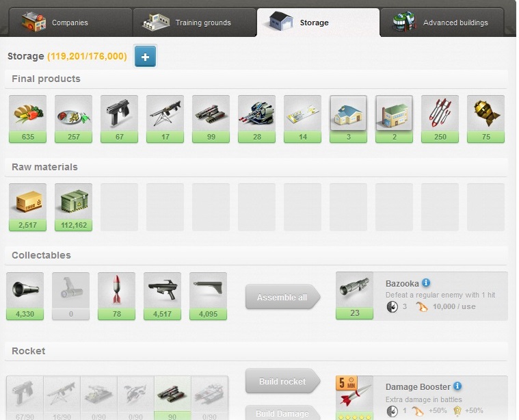Click the Assemble all button

[x=282, y=297]
